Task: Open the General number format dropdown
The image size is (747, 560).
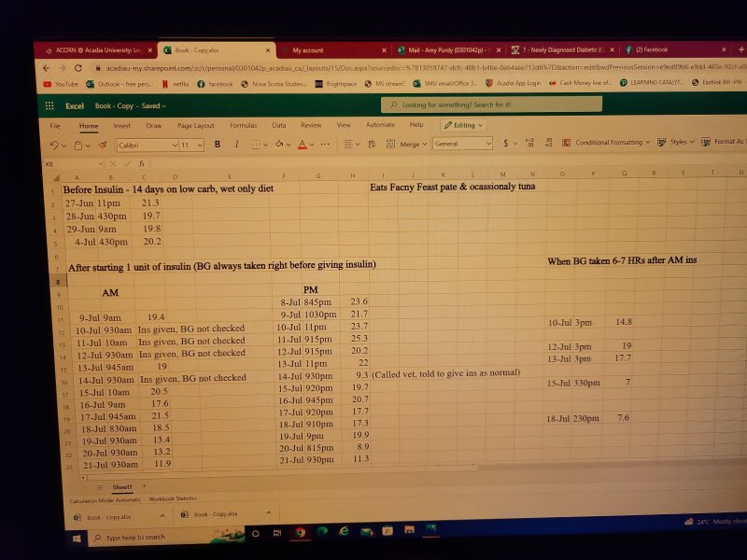Action: point(462,144)
